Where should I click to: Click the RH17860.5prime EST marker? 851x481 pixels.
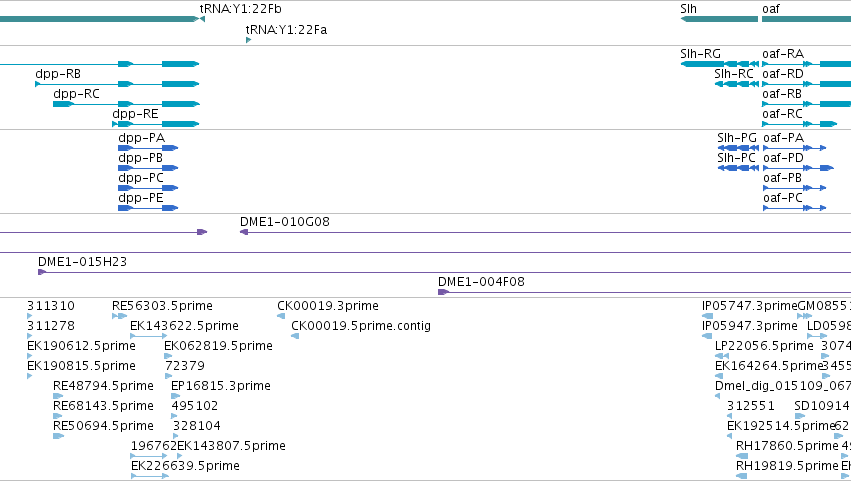pos(741,456)
